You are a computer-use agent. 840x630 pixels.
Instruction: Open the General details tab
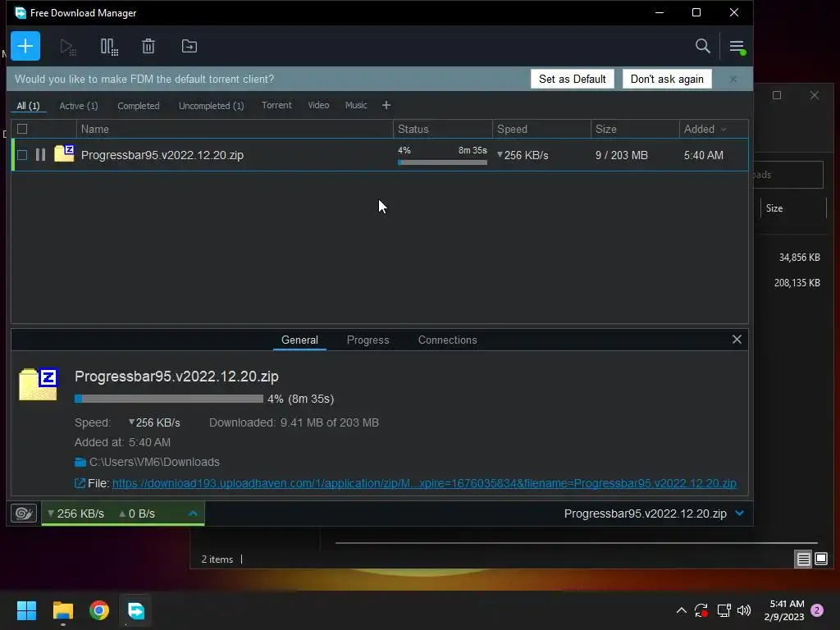299,340
